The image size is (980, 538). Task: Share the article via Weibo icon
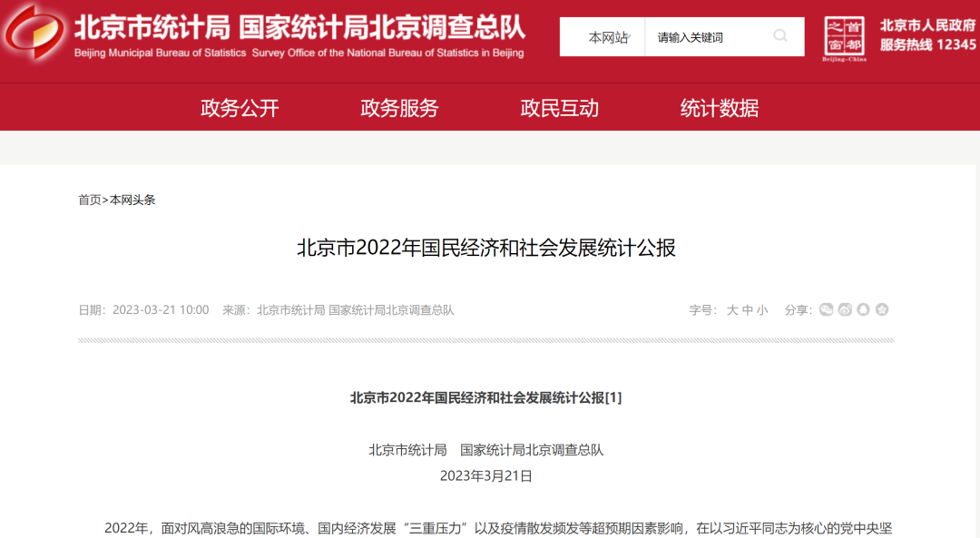pos(845,310)
